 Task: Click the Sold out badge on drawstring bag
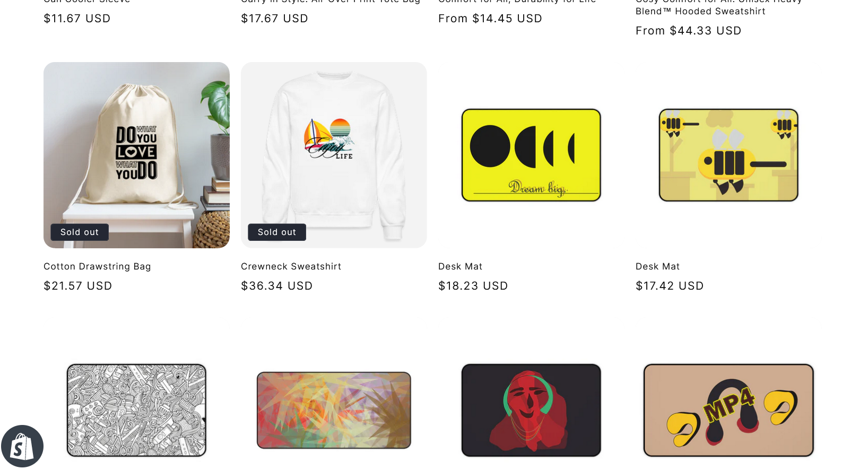(x=80, y=232)
